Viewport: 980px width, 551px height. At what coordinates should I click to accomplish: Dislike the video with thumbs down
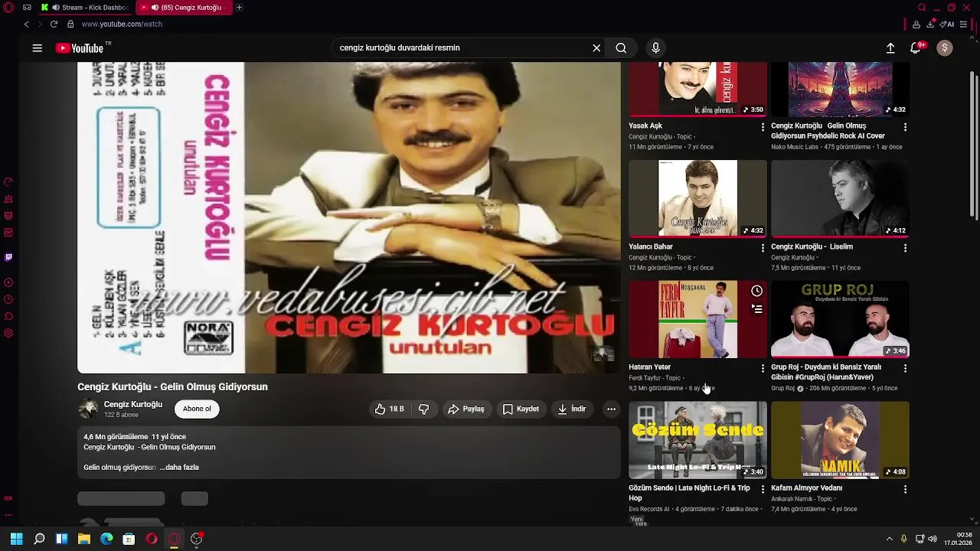coord(423,409)
